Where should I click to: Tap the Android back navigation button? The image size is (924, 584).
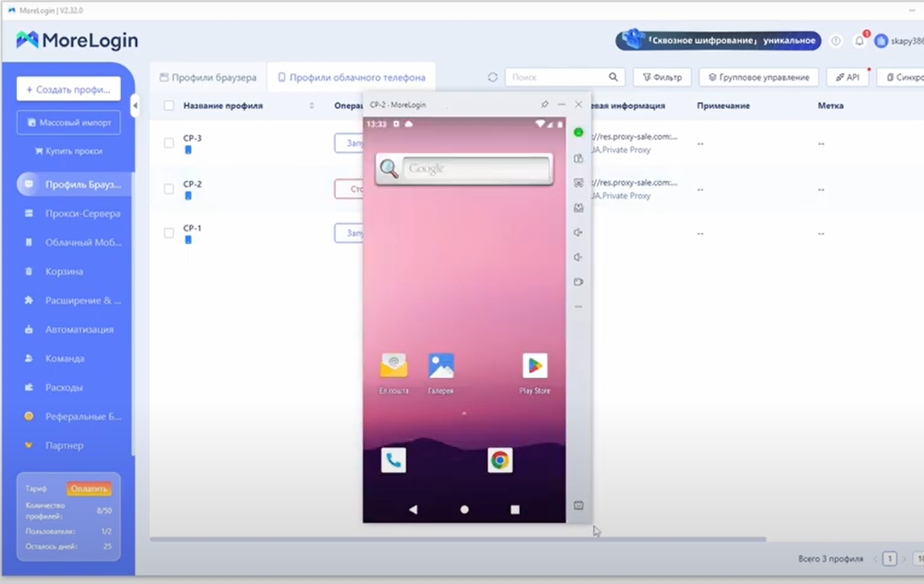pos(413,509)
